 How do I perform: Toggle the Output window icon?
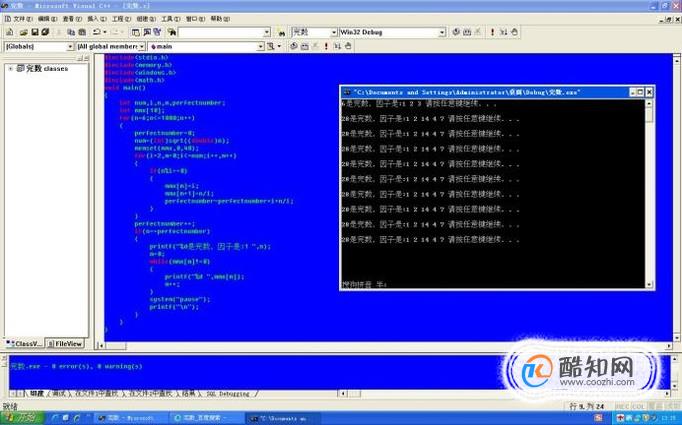pos(147,32)
